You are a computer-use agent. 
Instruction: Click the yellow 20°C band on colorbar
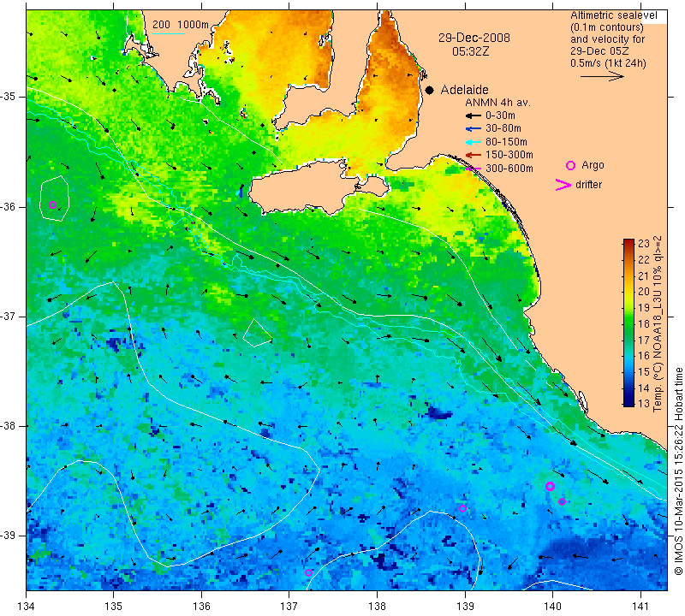coord(628,291)
